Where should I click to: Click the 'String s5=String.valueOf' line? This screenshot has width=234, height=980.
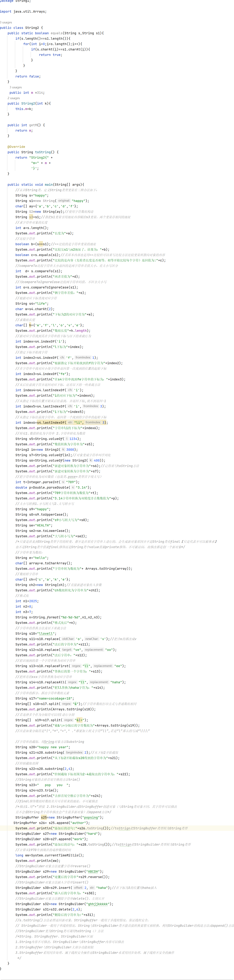coord(48,439)
